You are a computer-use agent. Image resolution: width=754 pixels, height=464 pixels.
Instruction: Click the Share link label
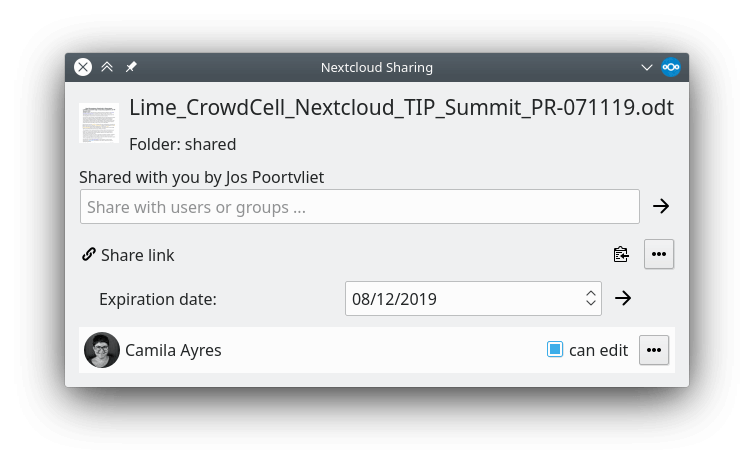point(138,255)
